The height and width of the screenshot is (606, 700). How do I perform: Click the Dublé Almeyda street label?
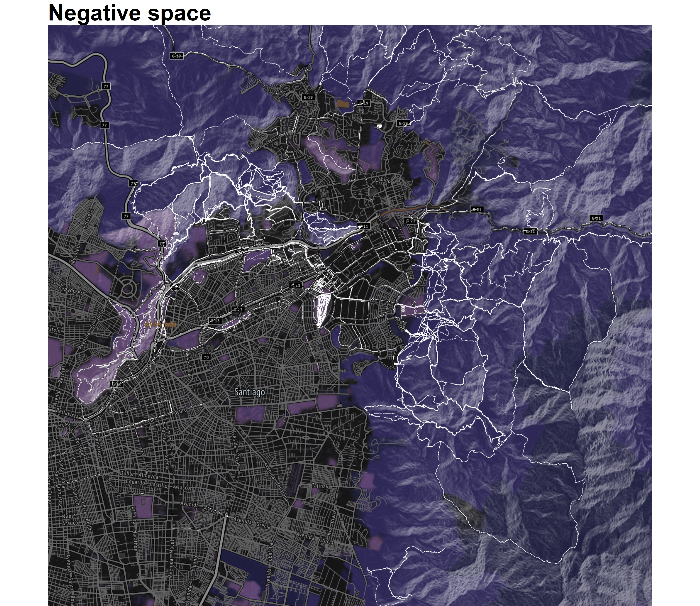click(139, 475)
